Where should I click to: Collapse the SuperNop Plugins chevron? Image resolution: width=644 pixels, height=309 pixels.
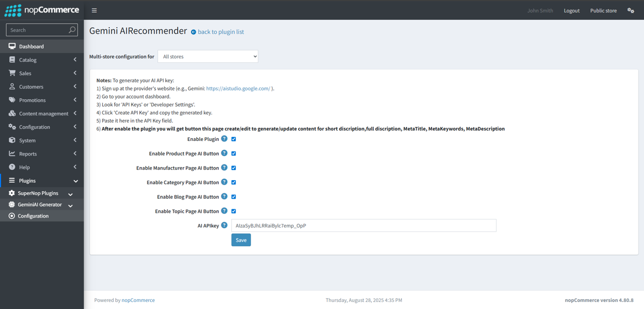tap(70, 194)
